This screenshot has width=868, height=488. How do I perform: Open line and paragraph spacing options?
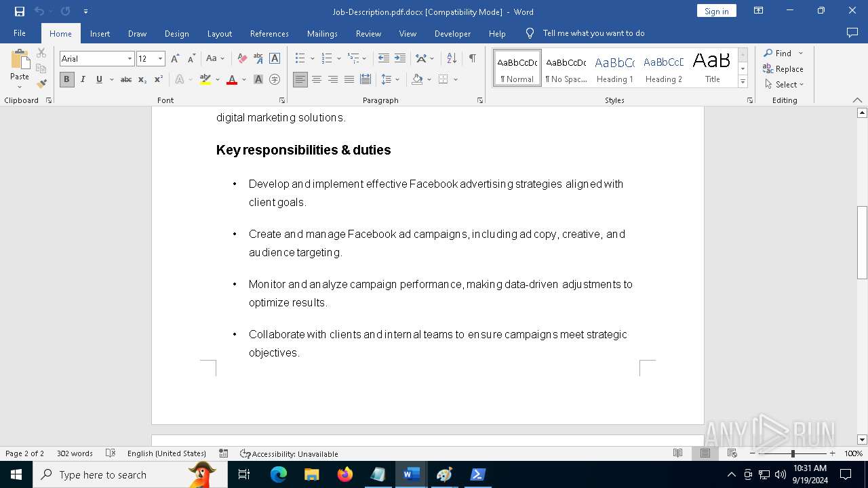(x=390, y=79)
